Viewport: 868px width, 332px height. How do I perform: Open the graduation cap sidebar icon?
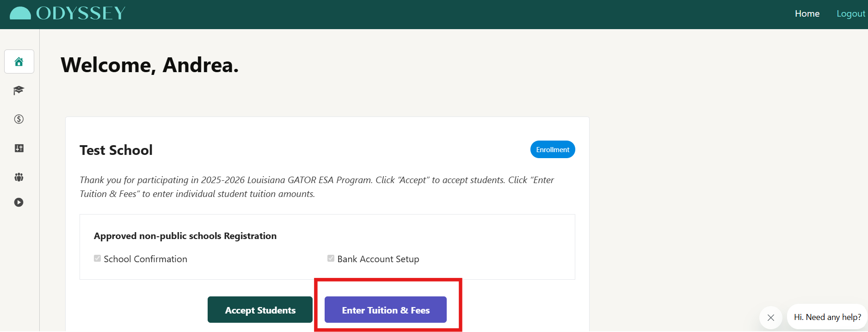tap(19, 90)
